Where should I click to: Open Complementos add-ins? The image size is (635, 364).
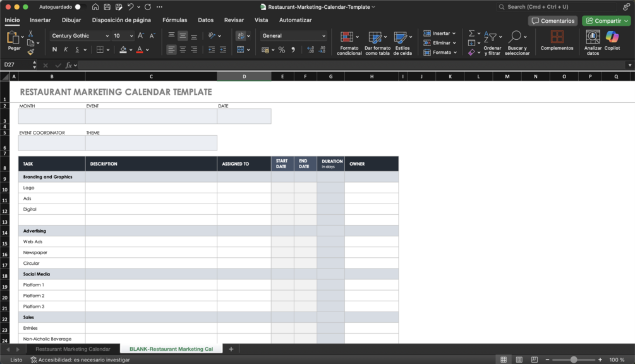coord(557,40)
